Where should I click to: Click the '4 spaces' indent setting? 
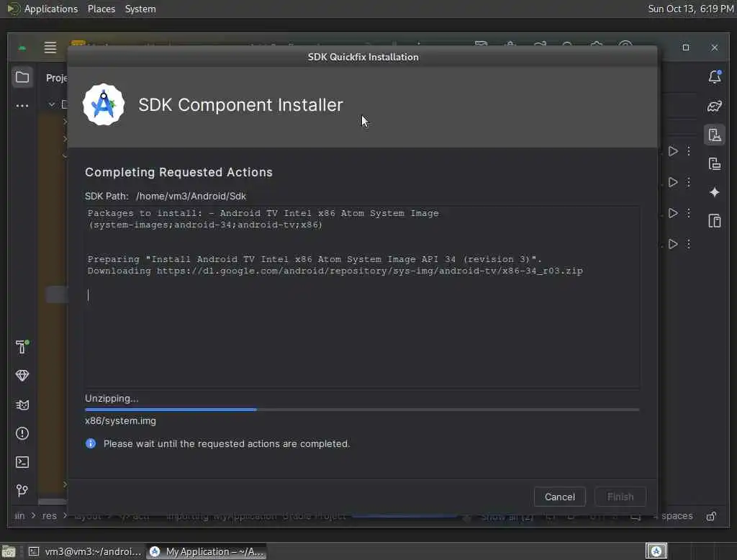click(x=673, y=516)
